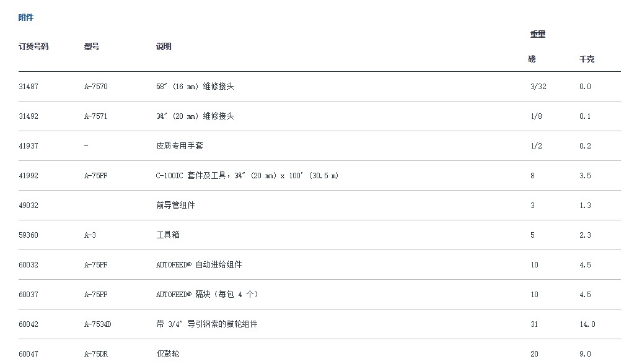642x364 pixels.
Task: Click the C-100IC 套件及工具 description
Action: click(x=247, y=176)
